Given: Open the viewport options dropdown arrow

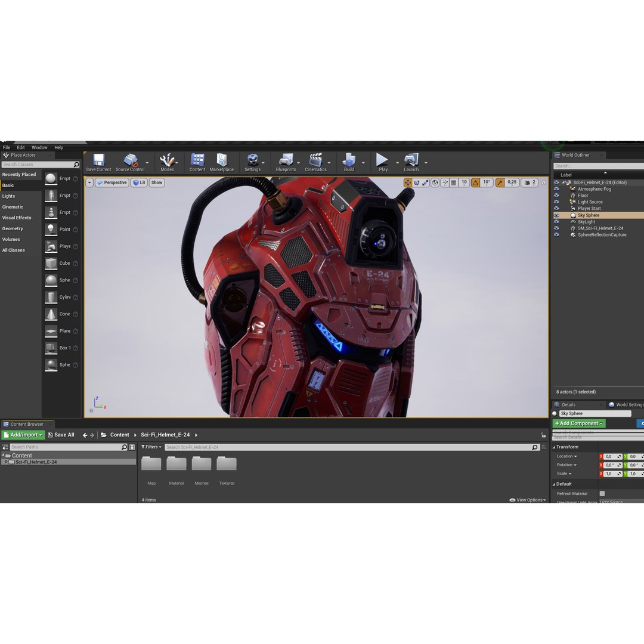Looking at the screenshot, I should coord(89,183).
